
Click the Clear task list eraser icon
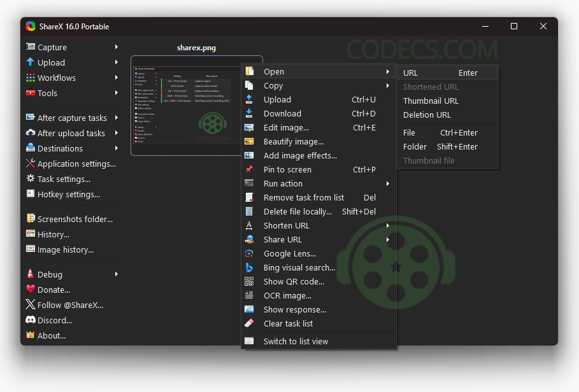pyautogui.click(x=249, y=323)
